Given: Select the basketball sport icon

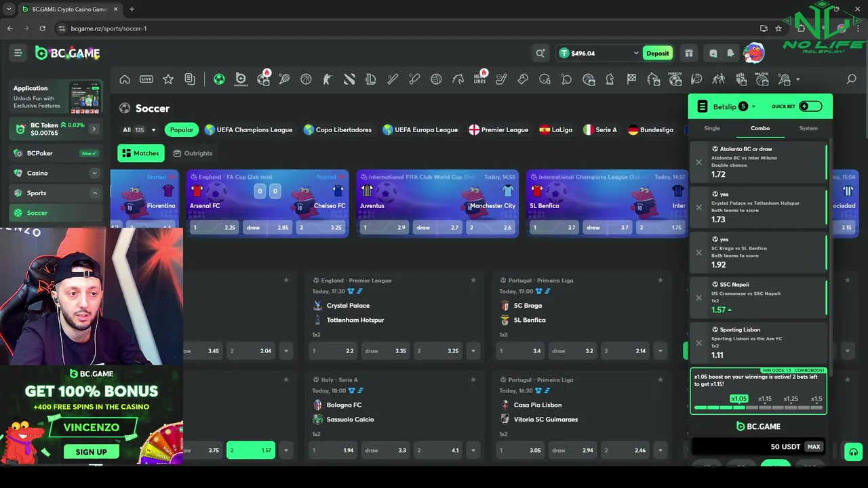Looking at the screenshot, I should click(x=306, y=79).
